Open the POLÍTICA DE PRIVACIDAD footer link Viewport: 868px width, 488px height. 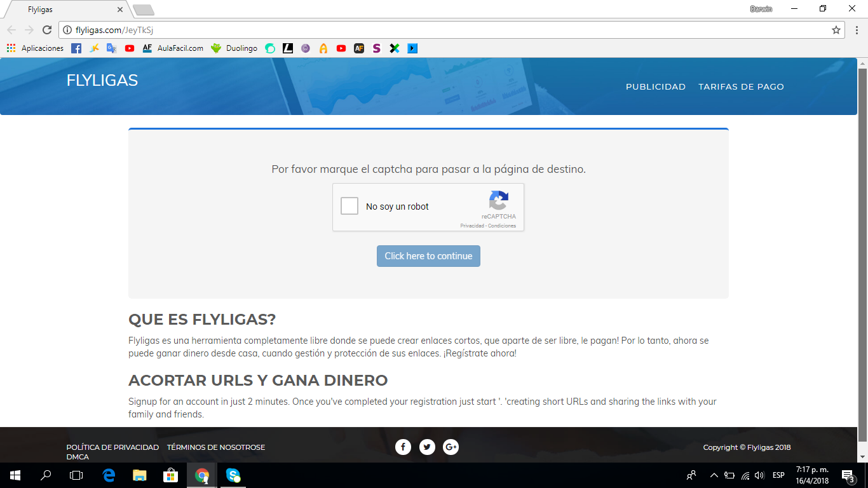pos(112,447)
